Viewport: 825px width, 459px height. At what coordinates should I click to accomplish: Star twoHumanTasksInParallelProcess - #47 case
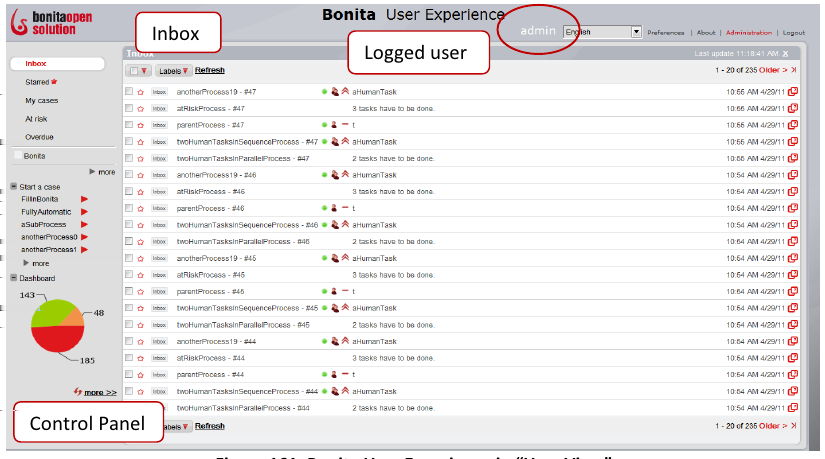(x=140, y=159)
